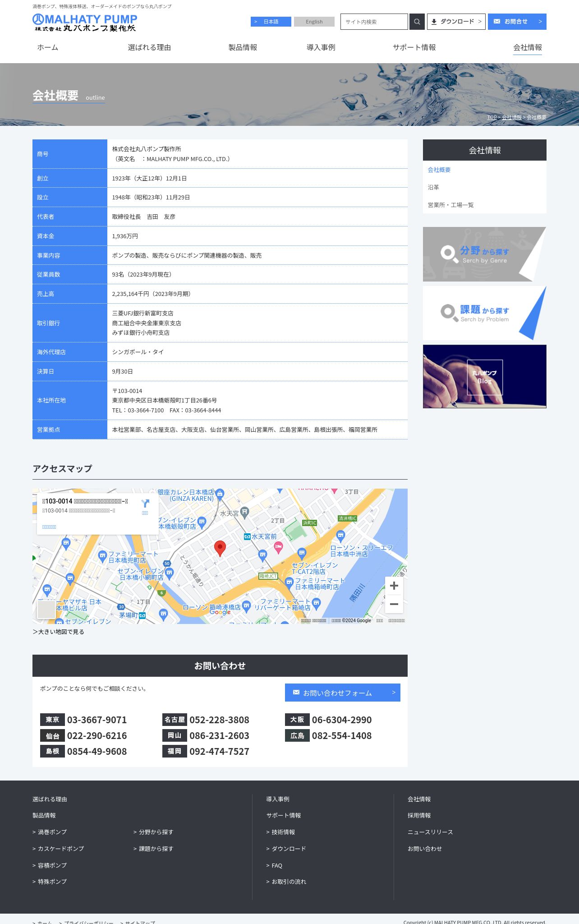Click footer お問い合わせ link
Image resolution: width=579 pixels, height=924 pixels.
point(425,849)
